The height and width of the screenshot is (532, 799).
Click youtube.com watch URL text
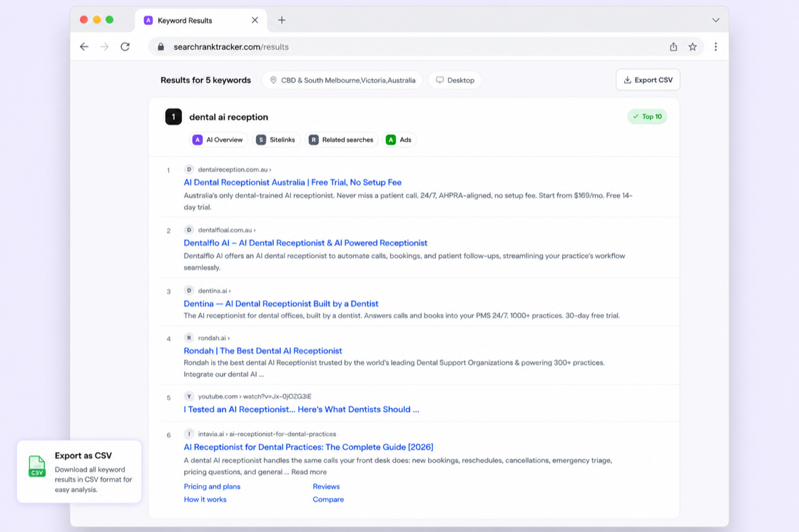pos(254,396)
